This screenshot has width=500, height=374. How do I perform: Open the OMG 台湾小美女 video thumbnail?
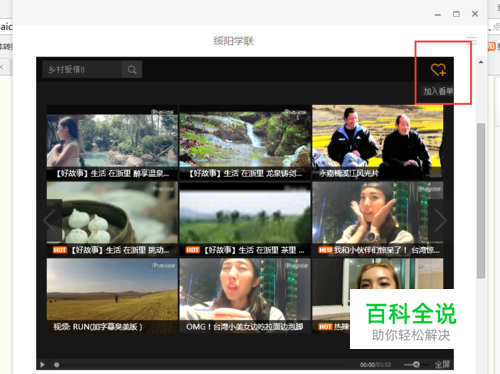[245, 296]
